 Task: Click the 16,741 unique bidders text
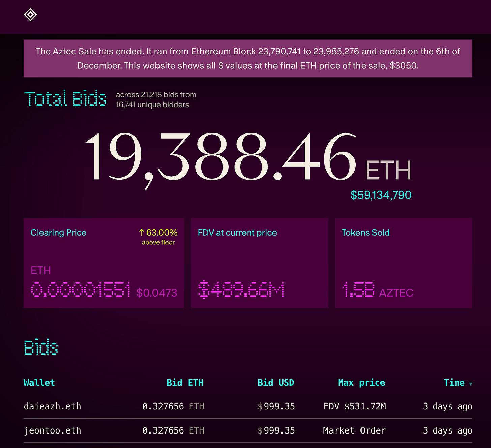pos(152,105)
